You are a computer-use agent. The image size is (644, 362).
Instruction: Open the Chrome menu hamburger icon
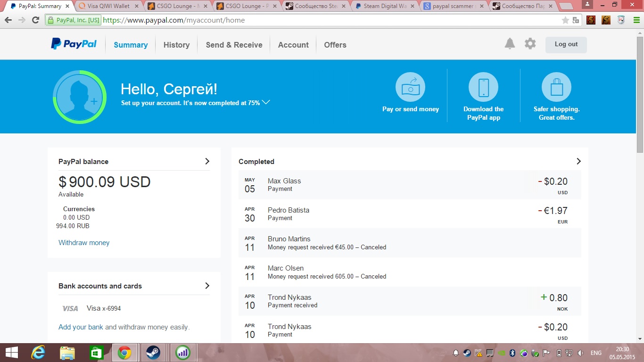point(636,20)
